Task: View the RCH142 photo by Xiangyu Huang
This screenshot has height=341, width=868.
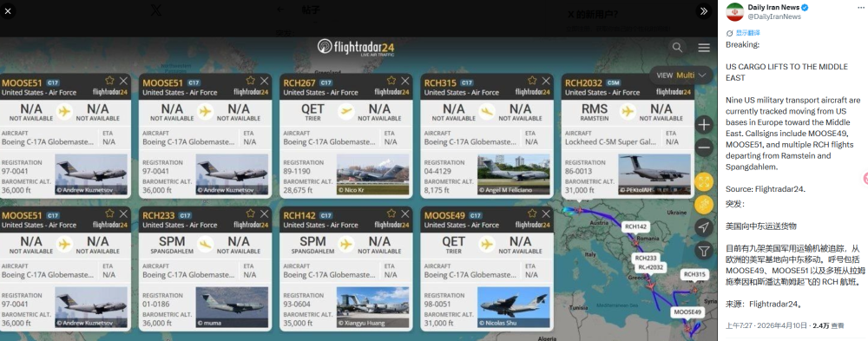Action: [372, 306]
